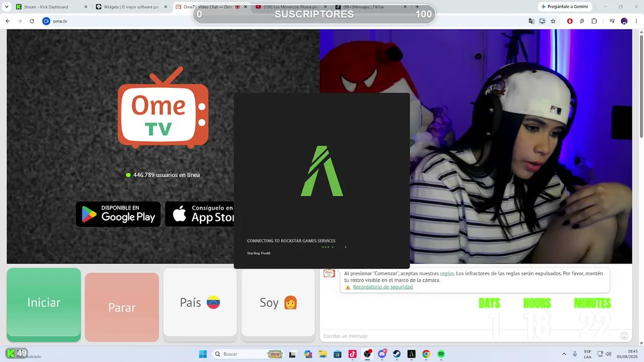
Task: Close the Stream - Kick Dashboard tab
Action: pyautogui.click(x=86, y=7)
